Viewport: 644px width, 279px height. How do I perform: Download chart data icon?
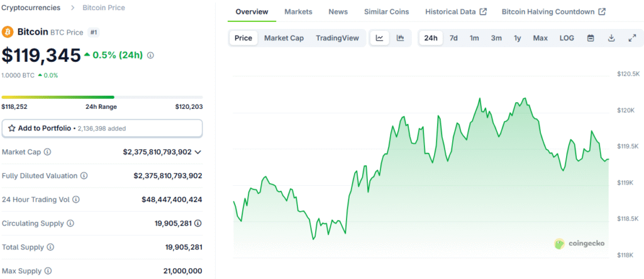tap(611, 38)
